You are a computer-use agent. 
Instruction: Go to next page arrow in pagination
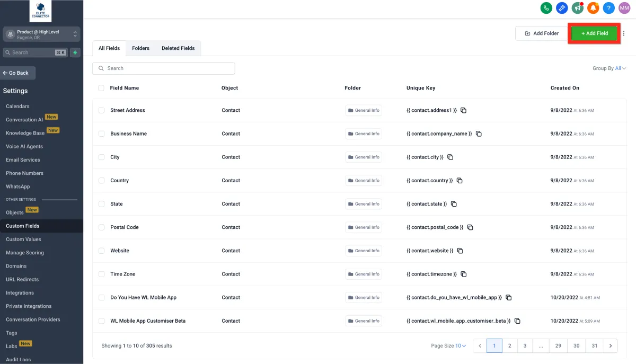tap(611, 345)
